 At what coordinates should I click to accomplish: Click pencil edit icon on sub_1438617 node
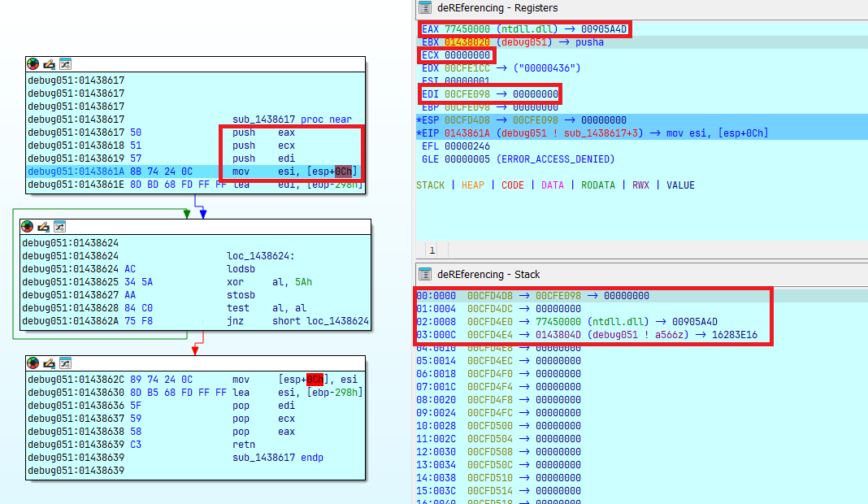tap(49, 63)
